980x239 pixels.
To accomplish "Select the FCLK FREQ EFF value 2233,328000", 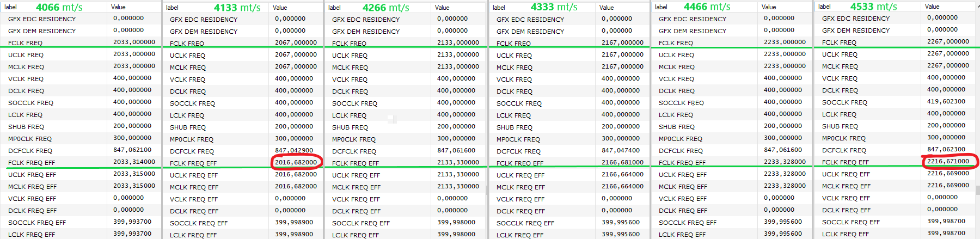I will (785, 162).
